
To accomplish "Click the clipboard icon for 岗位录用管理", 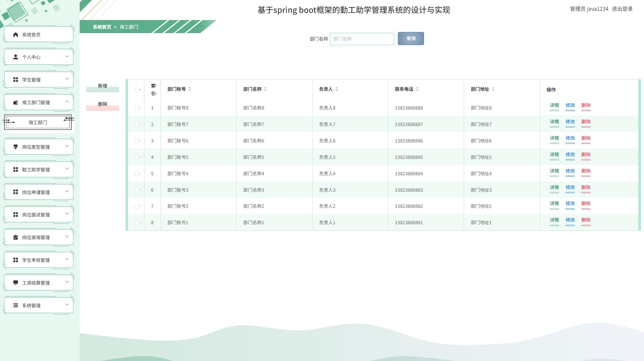I will [x=16, y=237].
